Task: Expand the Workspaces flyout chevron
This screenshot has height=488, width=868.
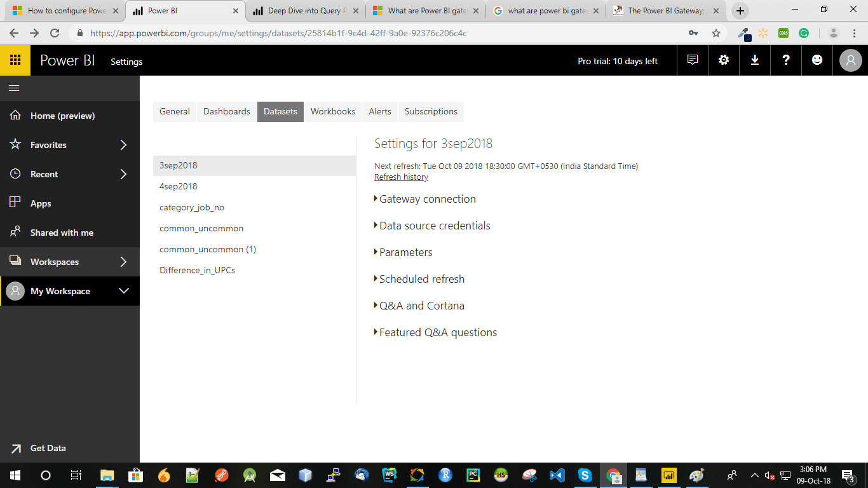Action: tap(123, 262)
